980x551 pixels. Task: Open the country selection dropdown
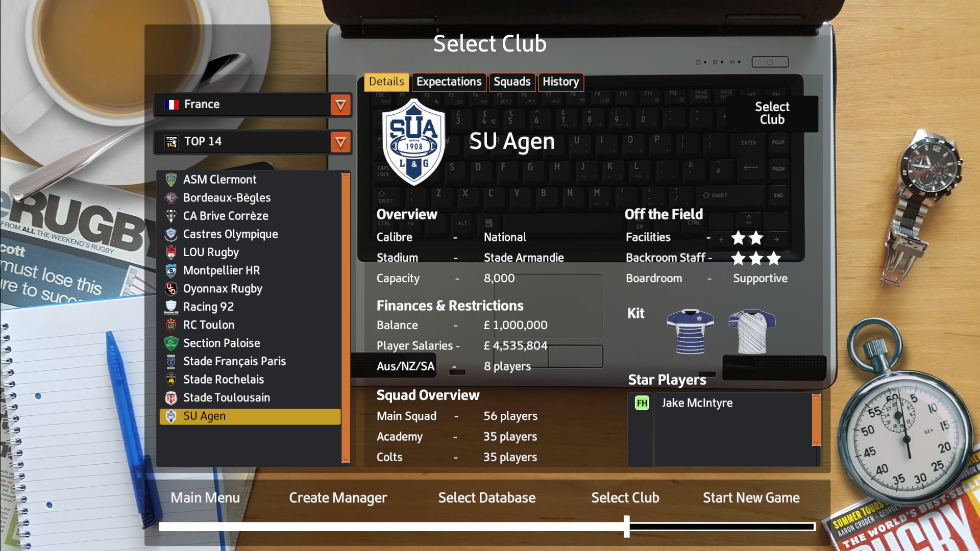[x=340, y=105]
